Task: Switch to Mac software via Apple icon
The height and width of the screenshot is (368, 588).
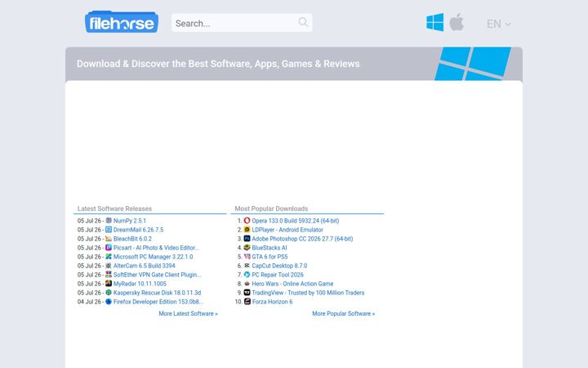Action: (x=457, y=22)
